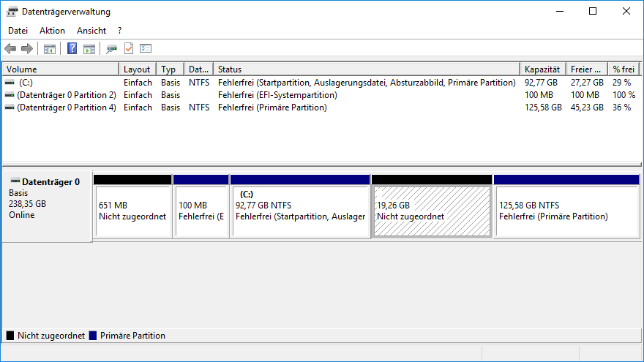
Task: Close the Datenträgerverwaltung window
Action: tap(626, 11)
